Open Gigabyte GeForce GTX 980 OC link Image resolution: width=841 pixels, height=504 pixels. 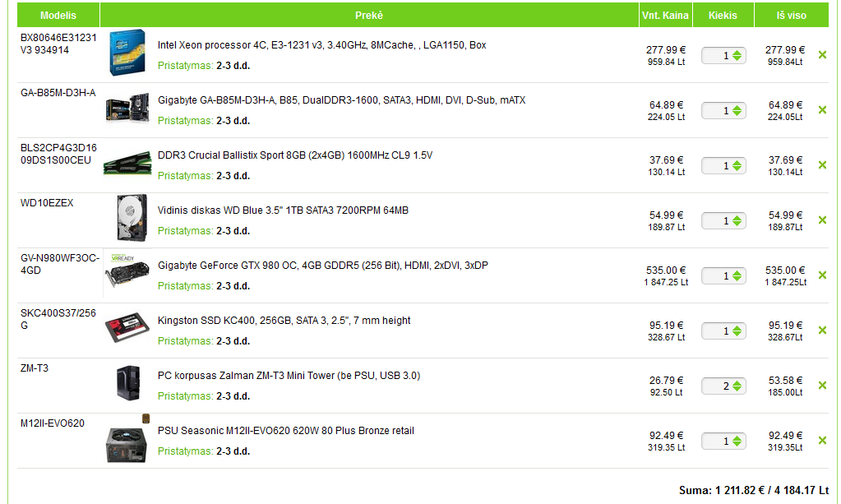[x=323, y=266]
